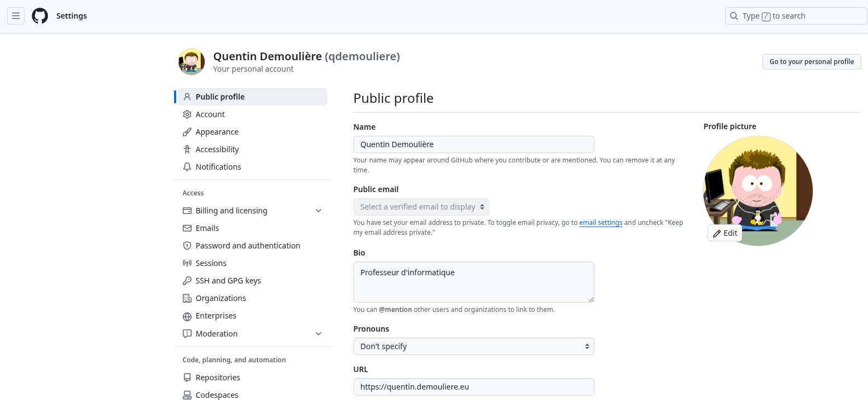Follow the email settings link
868x400 pixels.
point(600,223)
